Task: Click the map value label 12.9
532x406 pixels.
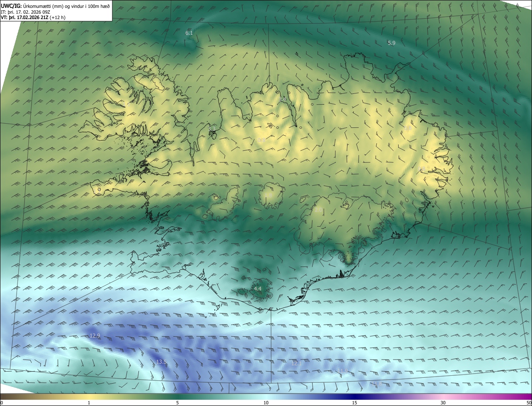Action: 95,335
